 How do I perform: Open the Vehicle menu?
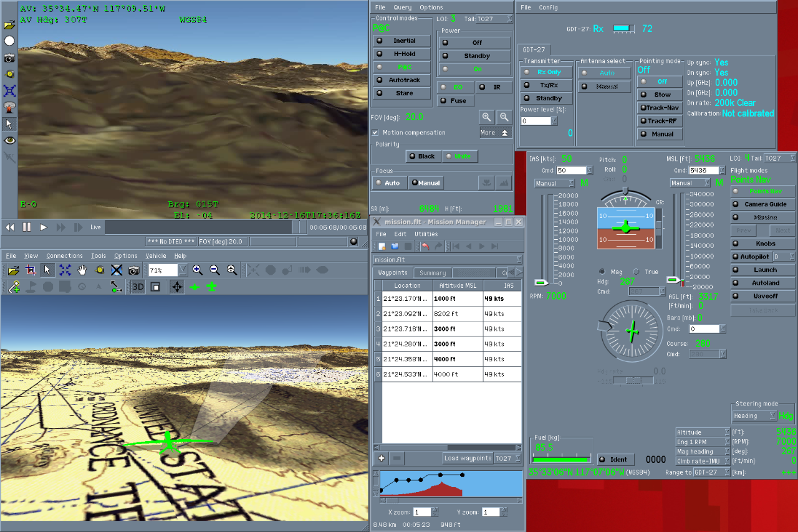click(x=156, y=256)
